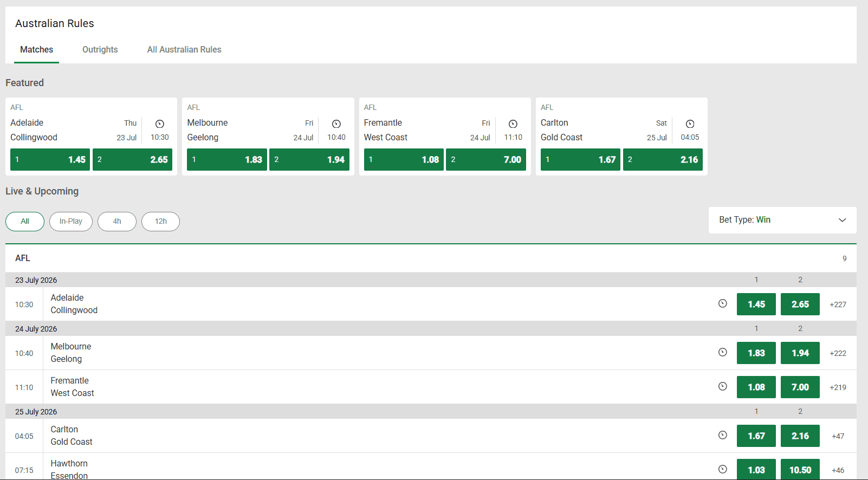Screen dimensions: 868x480
Task: Switch to the Outrights tab
Action: [x=100, y=50]
